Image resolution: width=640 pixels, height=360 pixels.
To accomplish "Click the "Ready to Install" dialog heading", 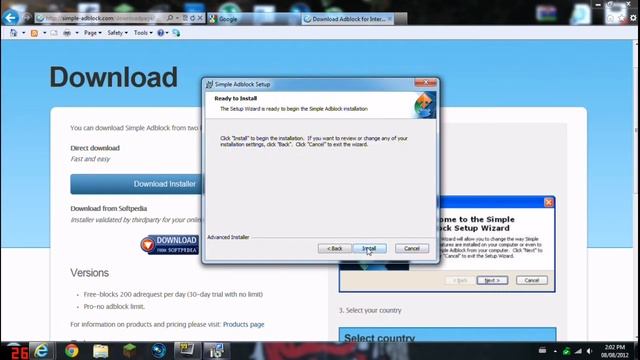I will tap(236, 98).
